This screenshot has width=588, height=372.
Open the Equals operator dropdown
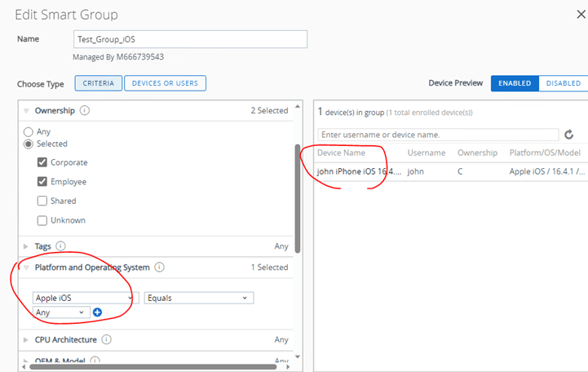coord(198,299)
